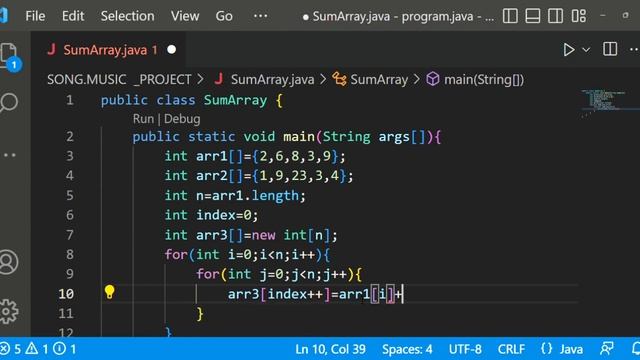
Task: Click SumArray.java breadcrumb file
Action: pyautogui.click(x=272, y=79)
